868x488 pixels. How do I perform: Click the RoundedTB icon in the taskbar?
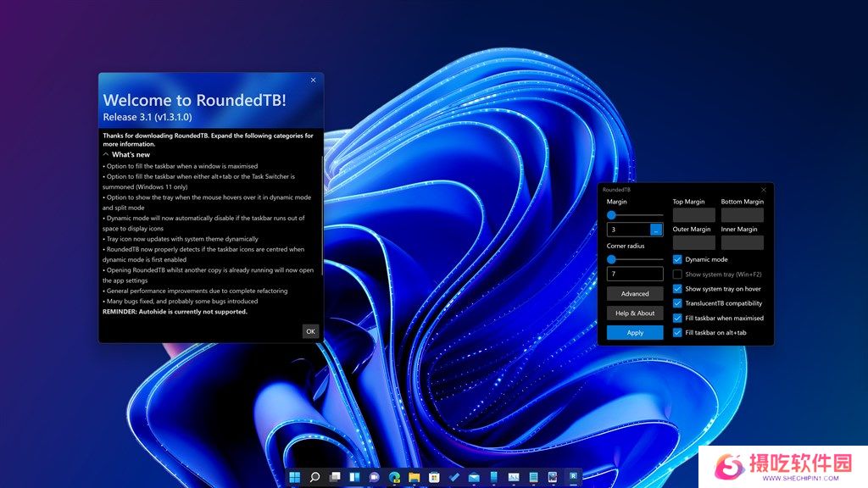click(x=574, y=477)
